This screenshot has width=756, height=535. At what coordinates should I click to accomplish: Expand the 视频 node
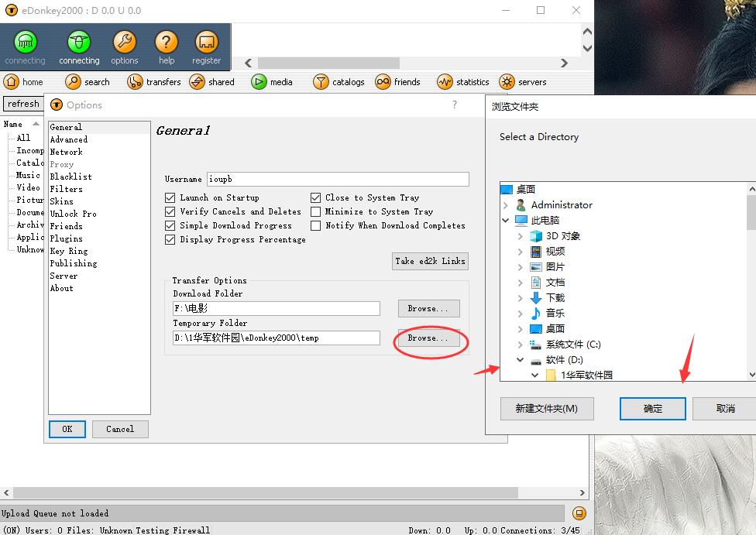pyautogui.click(x=520, y=251)
